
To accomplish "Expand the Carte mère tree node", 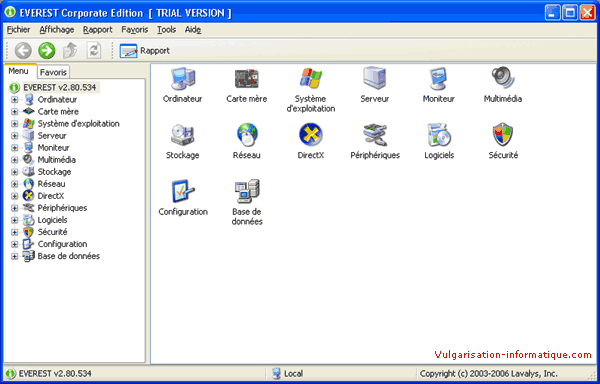I will 15,112.
